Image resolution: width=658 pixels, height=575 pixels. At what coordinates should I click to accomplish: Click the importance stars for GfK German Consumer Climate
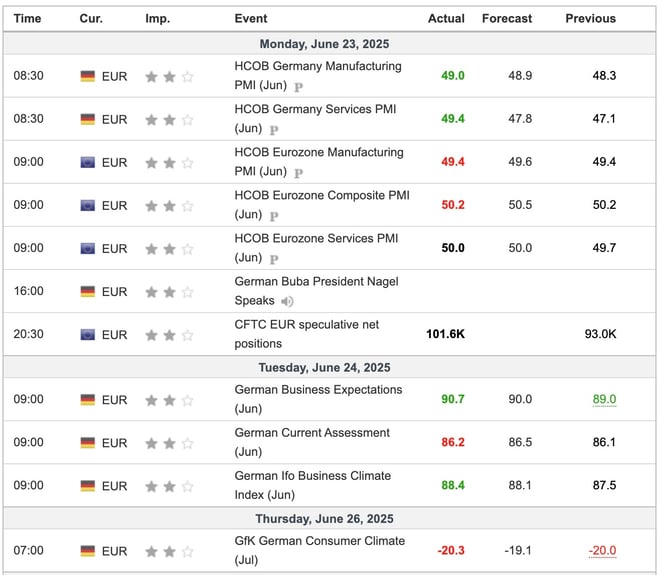click(169, 551)
